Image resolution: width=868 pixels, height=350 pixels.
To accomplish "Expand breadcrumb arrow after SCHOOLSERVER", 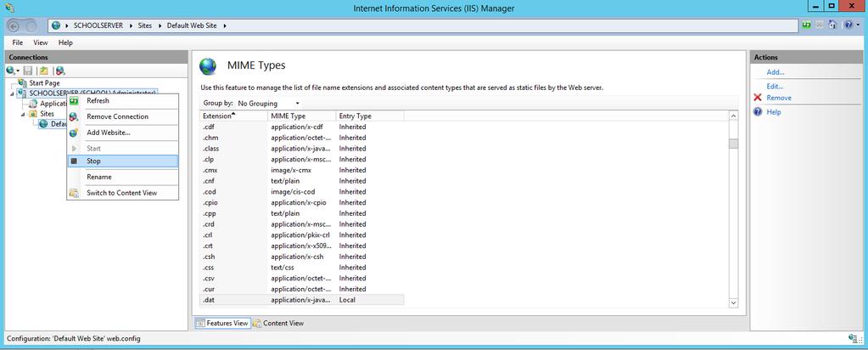I will tap(132, 25).
